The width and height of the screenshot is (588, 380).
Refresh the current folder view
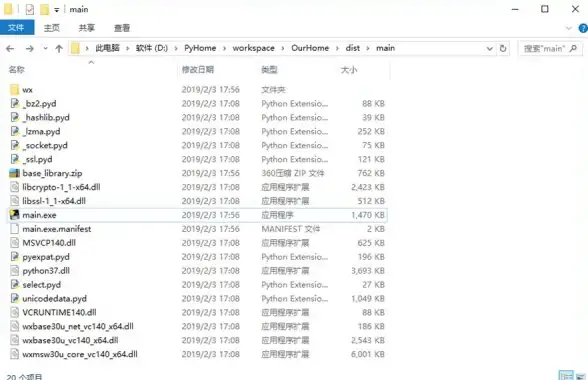click(x=503, y=48)
